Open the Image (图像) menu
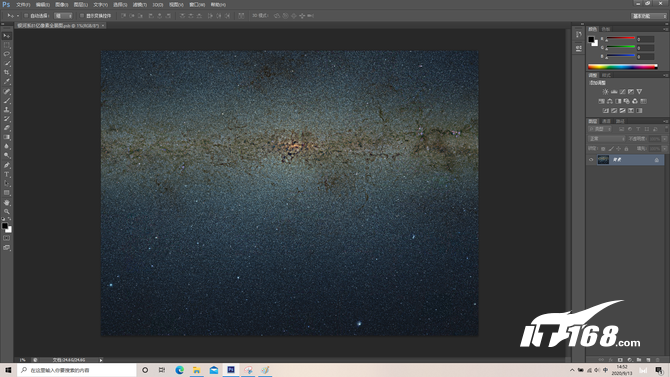This screenshot has height=377, width=670. pyautogui.click(x=62, y=5)
